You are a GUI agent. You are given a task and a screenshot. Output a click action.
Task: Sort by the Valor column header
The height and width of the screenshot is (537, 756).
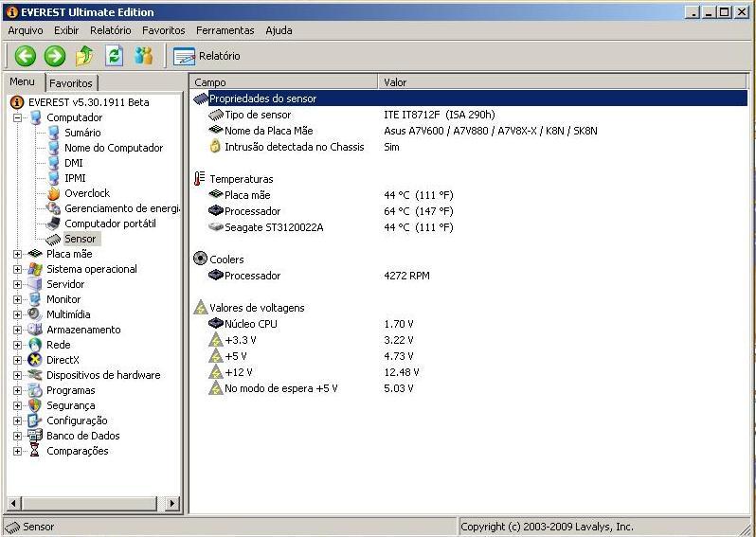(x=562, y=82)
